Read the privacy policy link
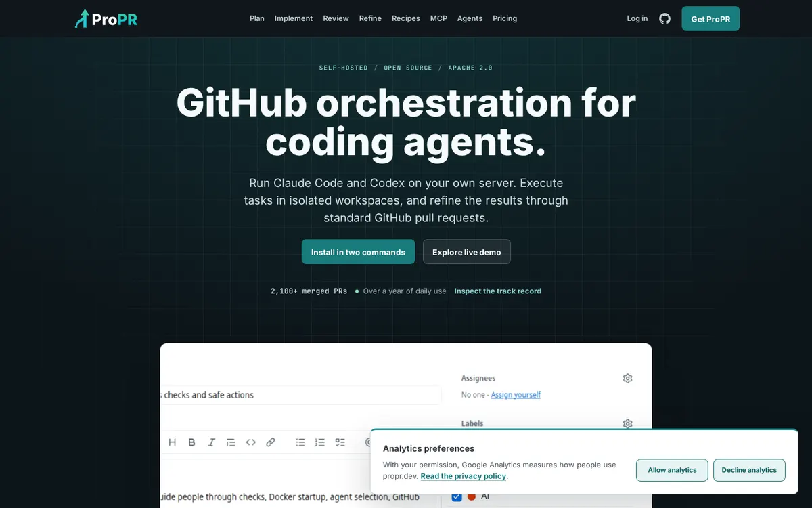This screenshot has height=508, width=812. [x=464, y=476]
